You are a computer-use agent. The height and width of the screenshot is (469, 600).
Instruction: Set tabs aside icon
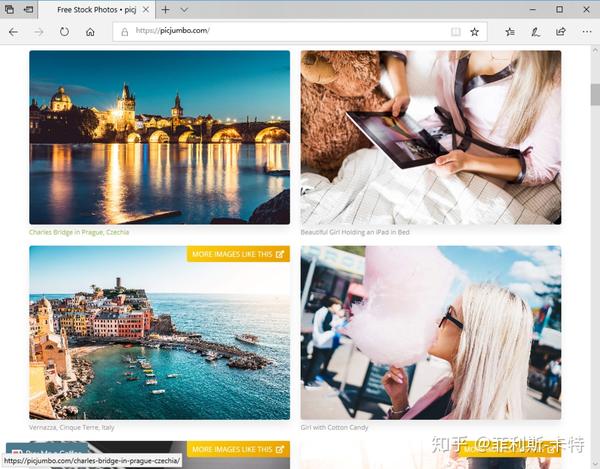pyautogui.click(x=28, y=10)
